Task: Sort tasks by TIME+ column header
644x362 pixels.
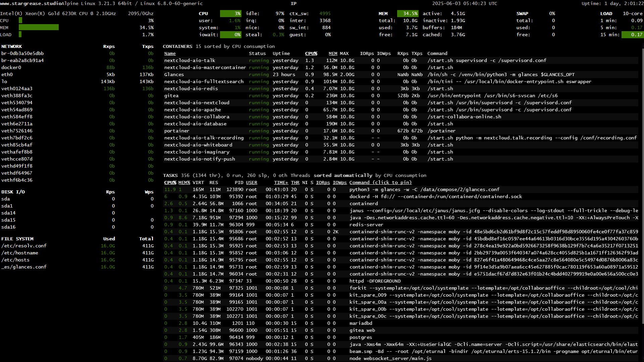Action: 281,183
